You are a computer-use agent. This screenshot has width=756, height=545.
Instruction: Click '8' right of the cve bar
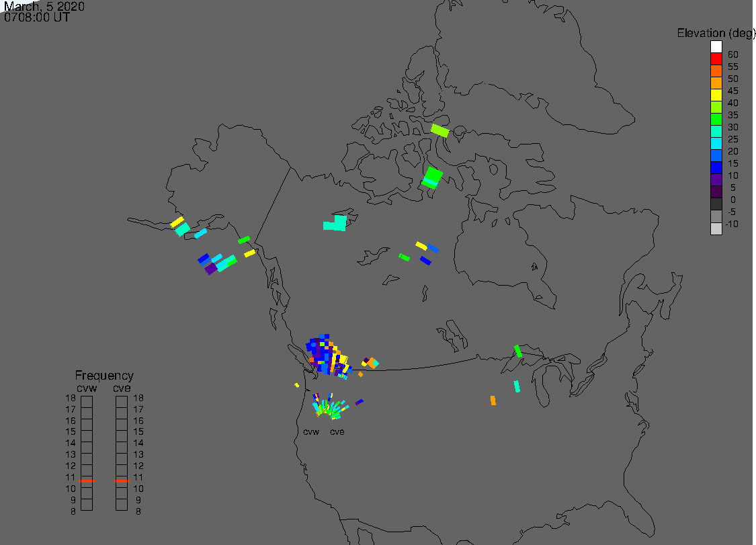[138, 511]
